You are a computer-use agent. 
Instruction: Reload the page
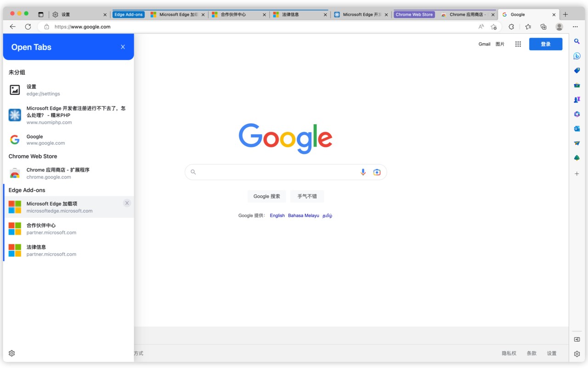click(28, 27)
